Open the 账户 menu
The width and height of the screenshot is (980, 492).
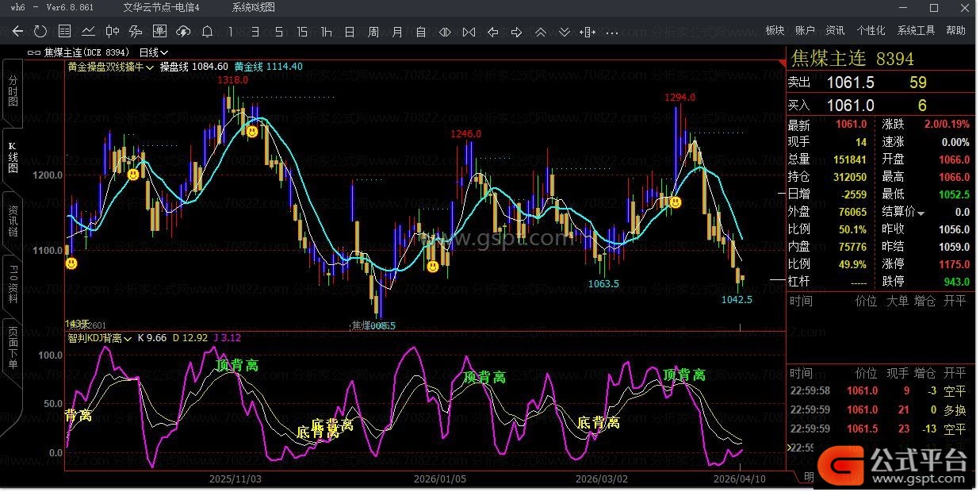click(805, 30)
